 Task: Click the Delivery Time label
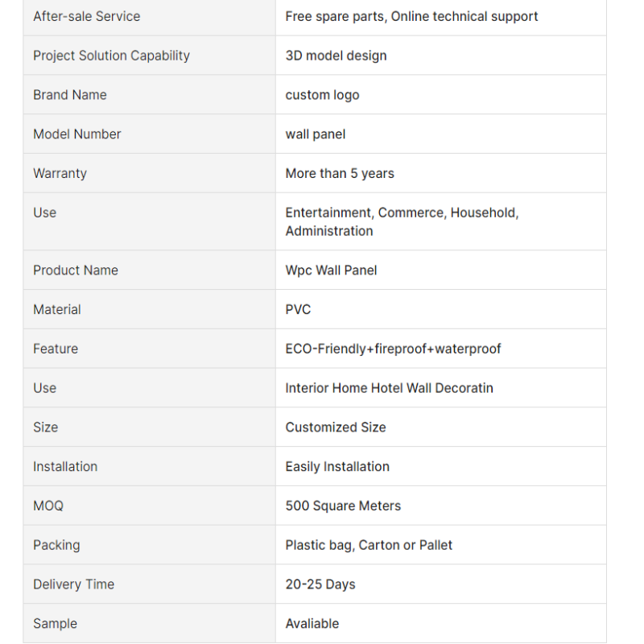click(73, 584)
